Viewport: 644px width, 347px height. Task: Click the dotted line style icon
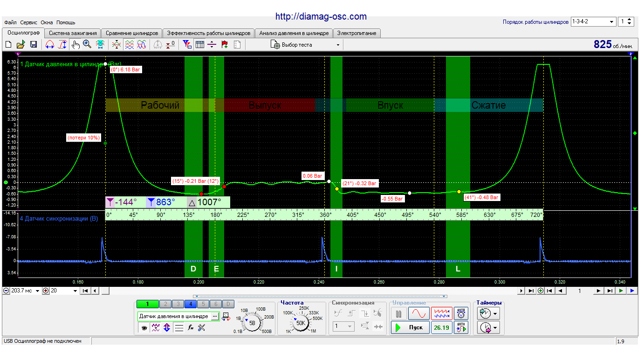179,328
